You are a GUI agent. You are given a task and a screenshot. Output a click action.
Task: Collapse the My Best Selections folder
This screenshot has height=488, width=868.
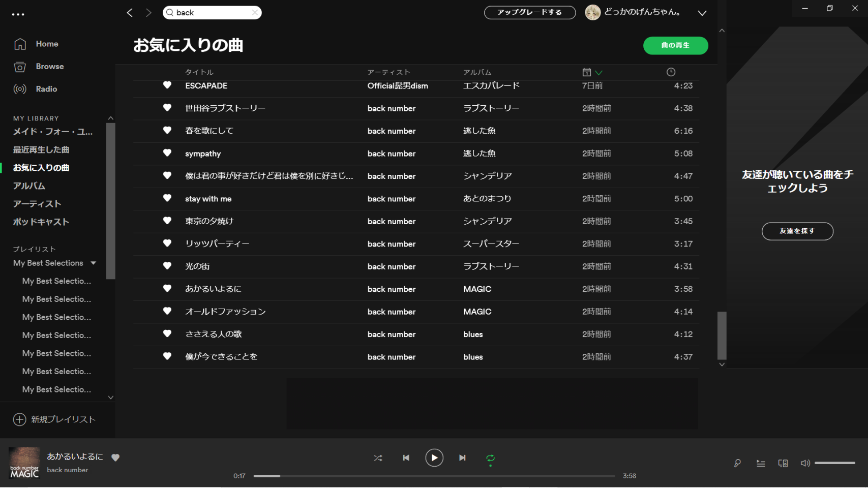click(x=94, y=263)
